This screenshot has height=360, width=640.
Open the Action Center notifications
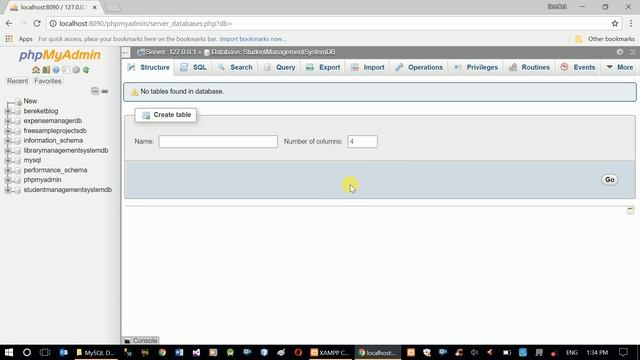(623, 352)
